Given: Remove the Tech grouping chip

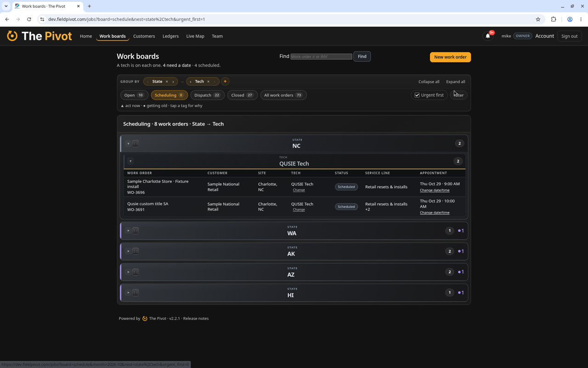Looking at the screenshot, I should 208,81.
